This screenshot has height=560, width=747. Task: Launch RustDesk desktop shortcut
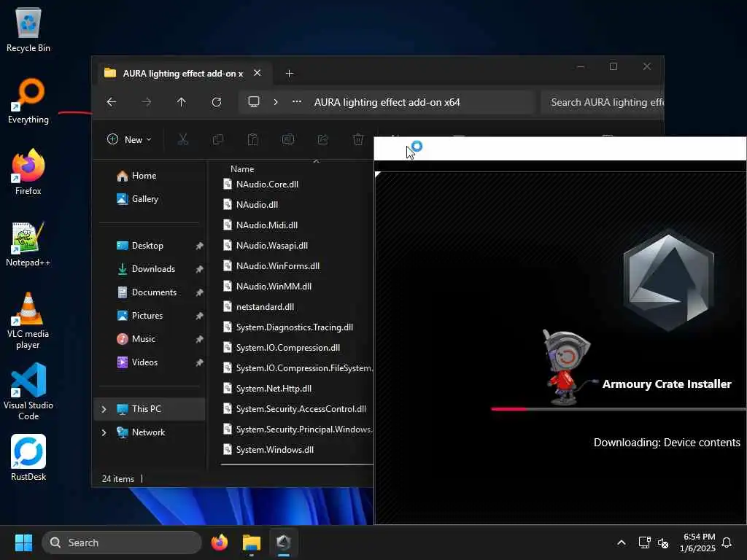[28, 458]
